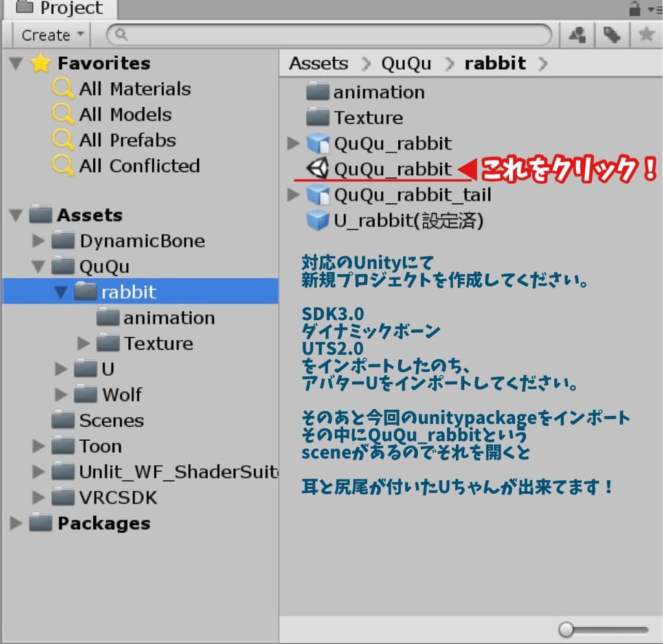Click the Favorites star icon
This screenshot has width=663, height=644.
[x=41, y=63]
